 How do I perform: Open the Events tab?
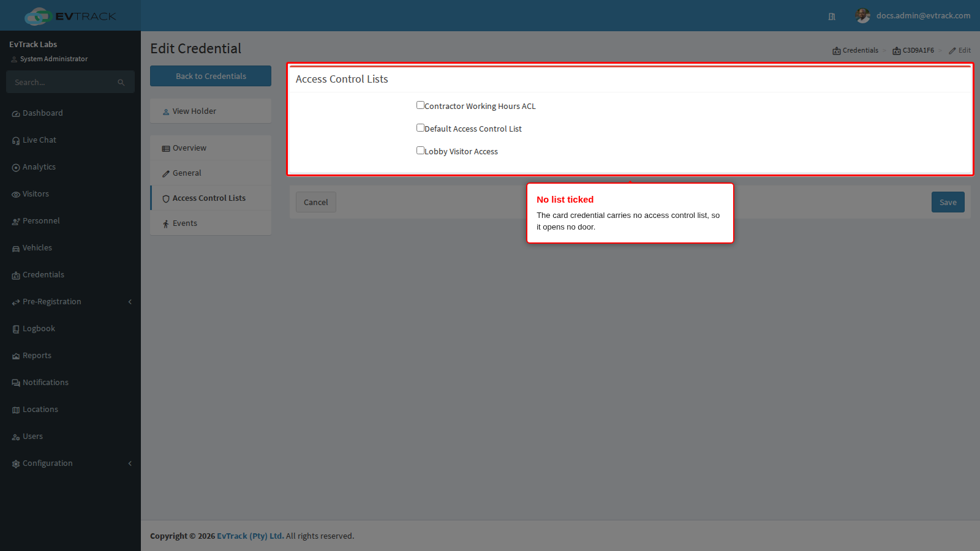coord(211,223)
